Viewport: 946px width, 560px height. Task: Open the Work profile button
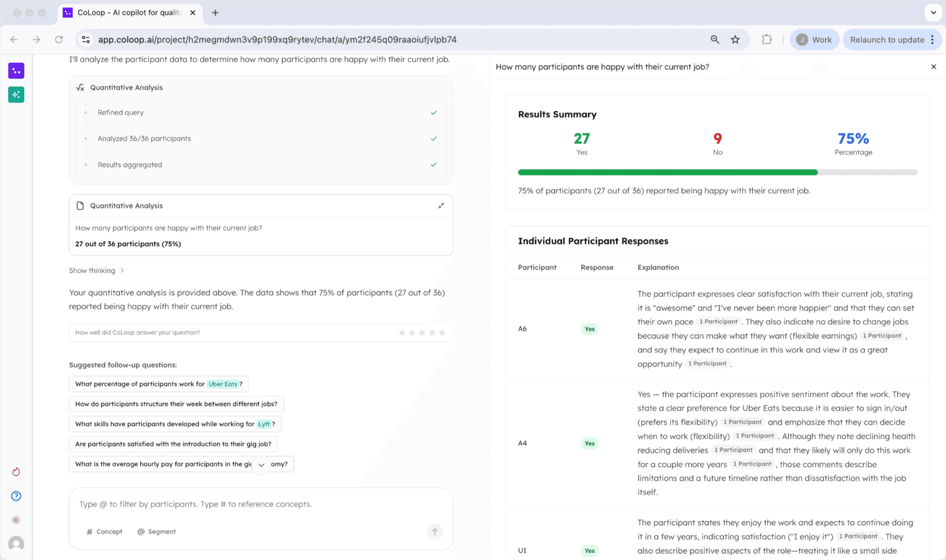pyautogui.click(x=814, y=40)
